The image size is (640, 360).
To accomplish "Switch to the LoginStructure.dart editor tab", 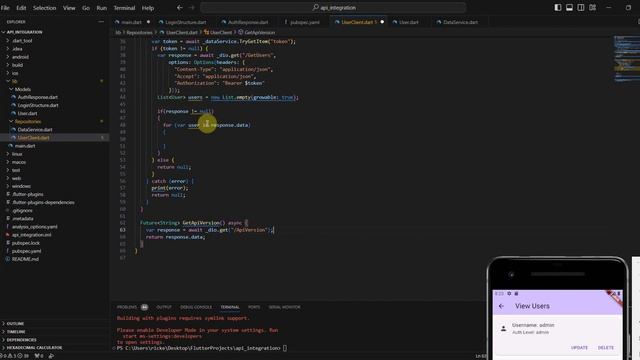I will pyautogui.click(x=185, y=22).
